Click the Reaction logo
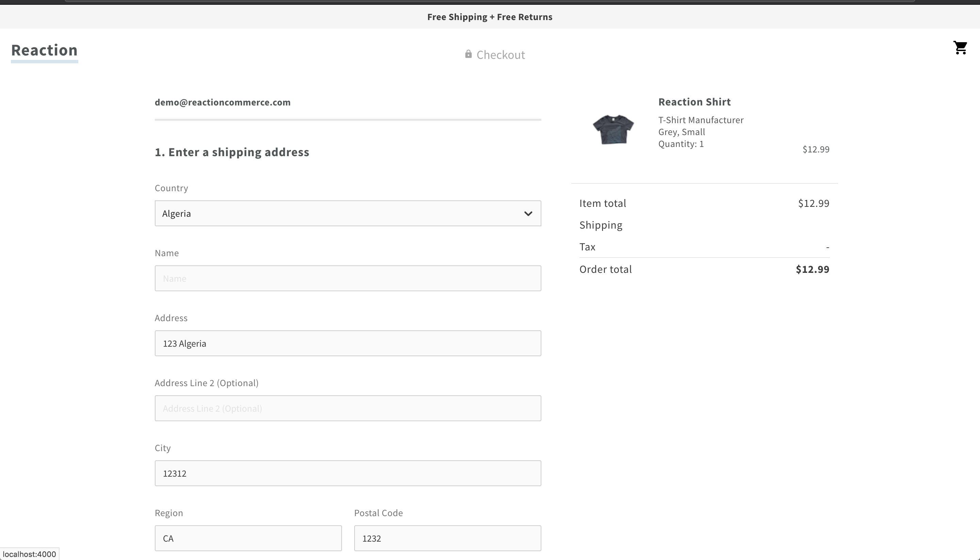The image size is (980, 560). (x=44, y=50)
